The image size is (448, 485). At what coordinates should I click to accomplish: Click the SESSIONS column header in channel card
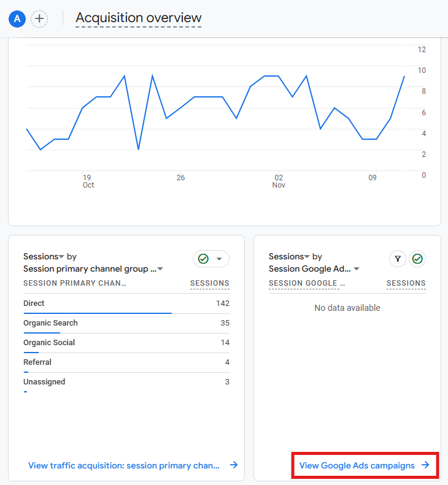click(x=210, y=283)
